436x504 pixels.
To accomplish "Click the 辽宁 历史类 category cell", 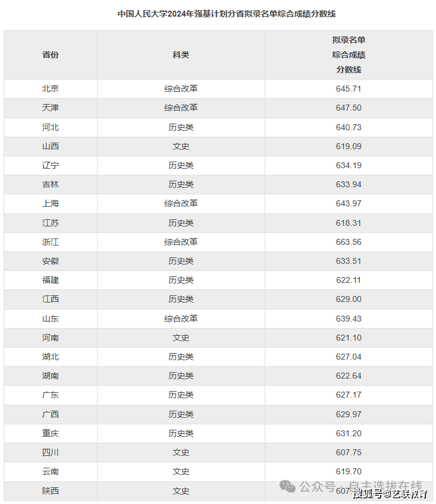I will (x=181, y=165).
